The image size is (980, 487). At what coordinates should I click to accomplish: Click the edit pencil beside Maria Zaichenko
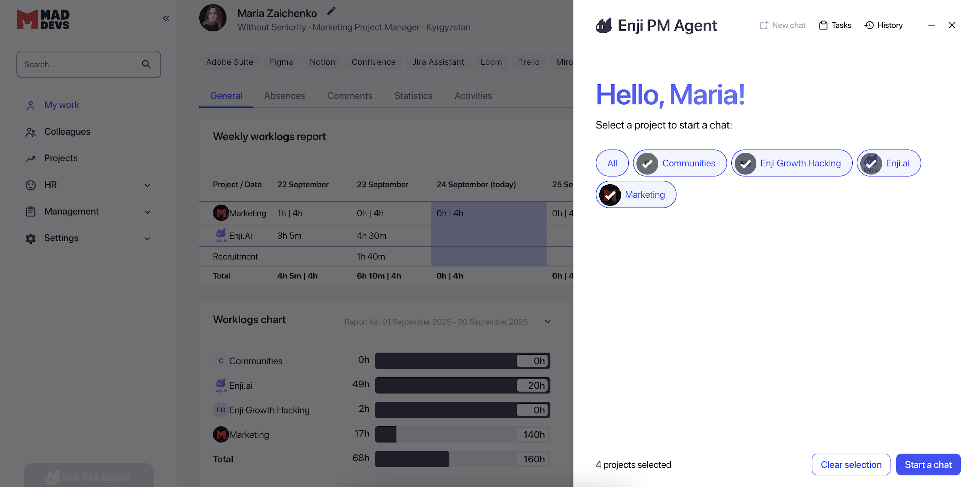(331, 11)
